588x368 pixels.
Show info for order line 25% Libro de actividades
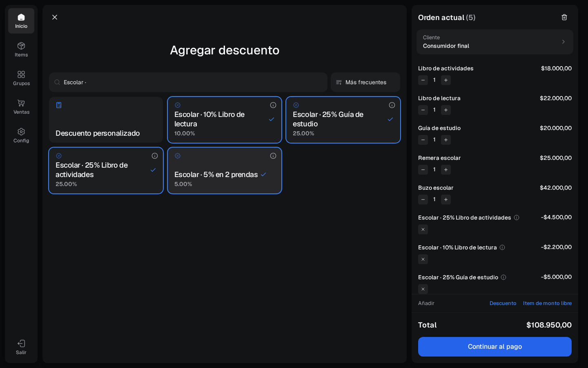[x=517, y=218]
